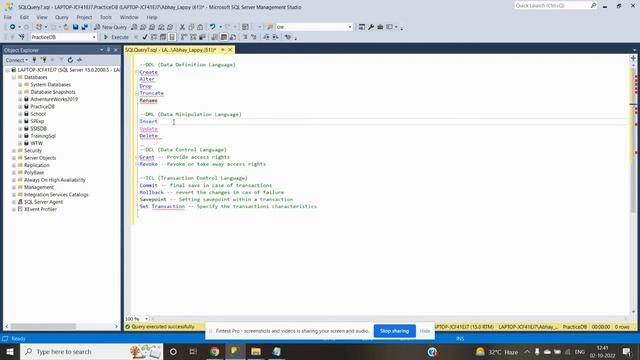
Task: Click the Stop sharing button
Action: (394, 331)
